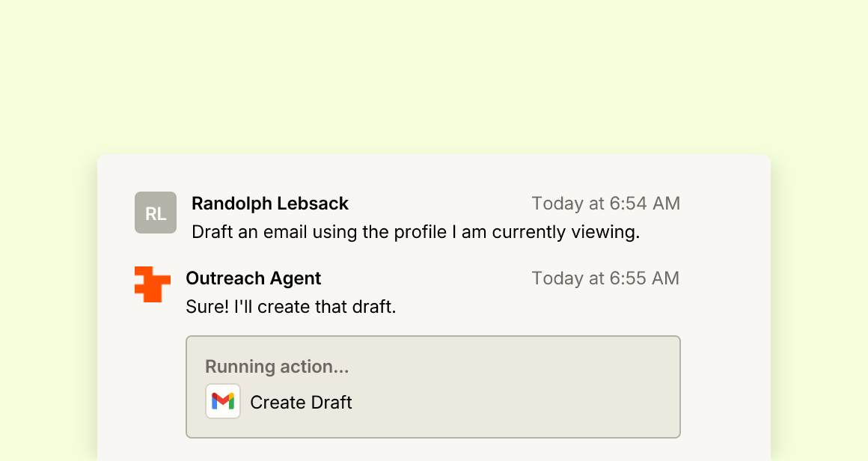868x461 pixels.
Task: Click the Draft an email message text
Action: coord(416,232)
